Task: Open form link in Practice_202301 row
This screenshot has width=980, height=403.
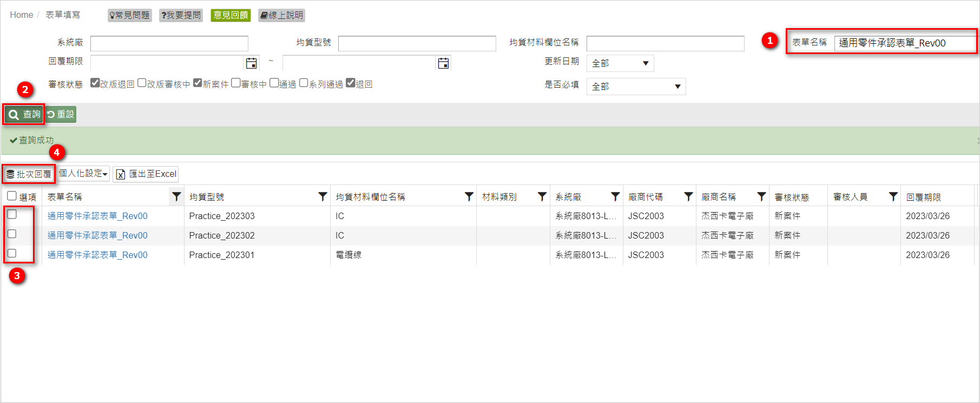Action: coord(97,255)
